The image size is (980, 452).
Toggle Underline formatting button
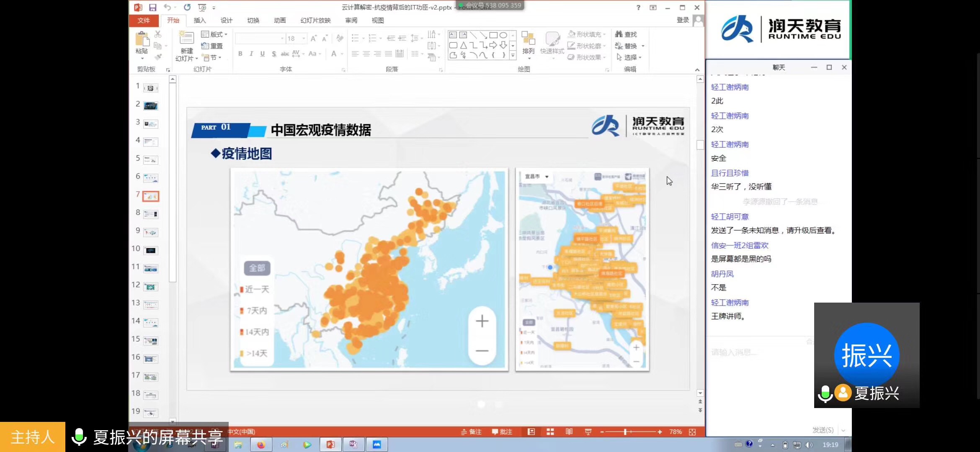(263, 54)
